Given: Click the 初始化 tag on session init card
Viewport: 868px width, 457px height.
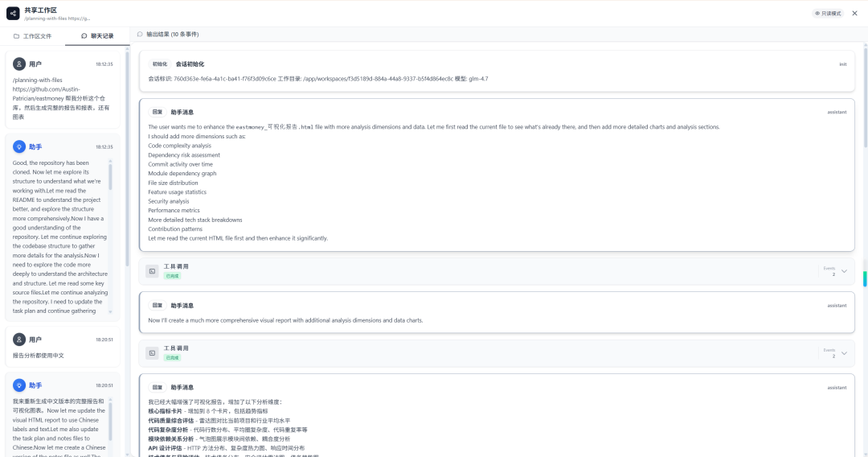Looking at the screenshot, I should pyautogui.click(x=159, y=64).
